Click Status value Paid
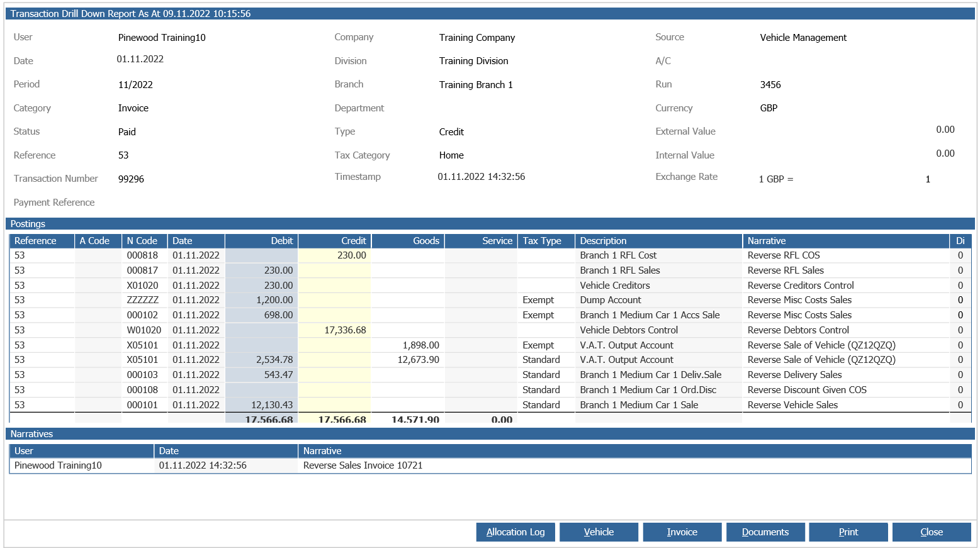Image resolution: width=980 pixels, height=551 pixels. click(127, 132)
